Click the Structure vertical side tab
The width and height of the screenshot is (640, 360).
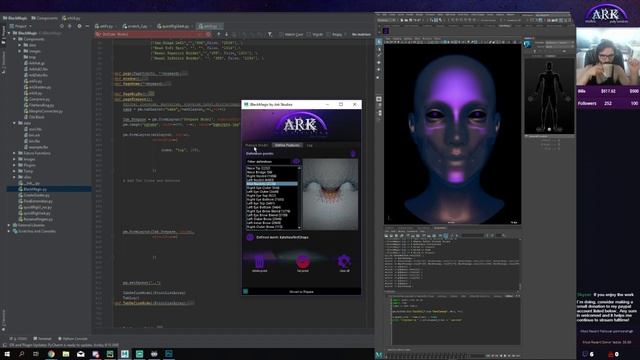(4, 62)
